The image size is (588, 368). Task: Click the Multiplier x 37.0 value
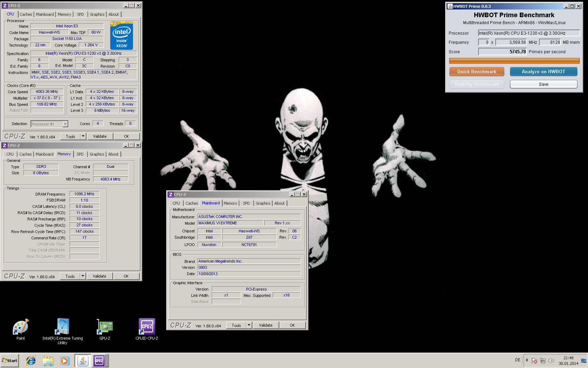[47, 98]
